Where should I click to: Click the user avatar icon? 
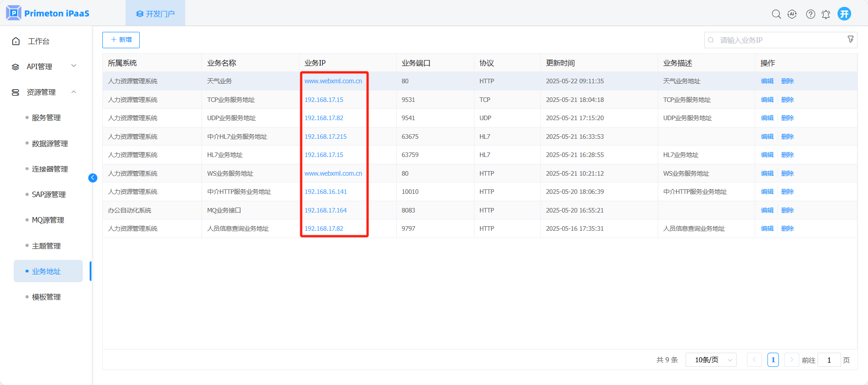click(844, 14)
